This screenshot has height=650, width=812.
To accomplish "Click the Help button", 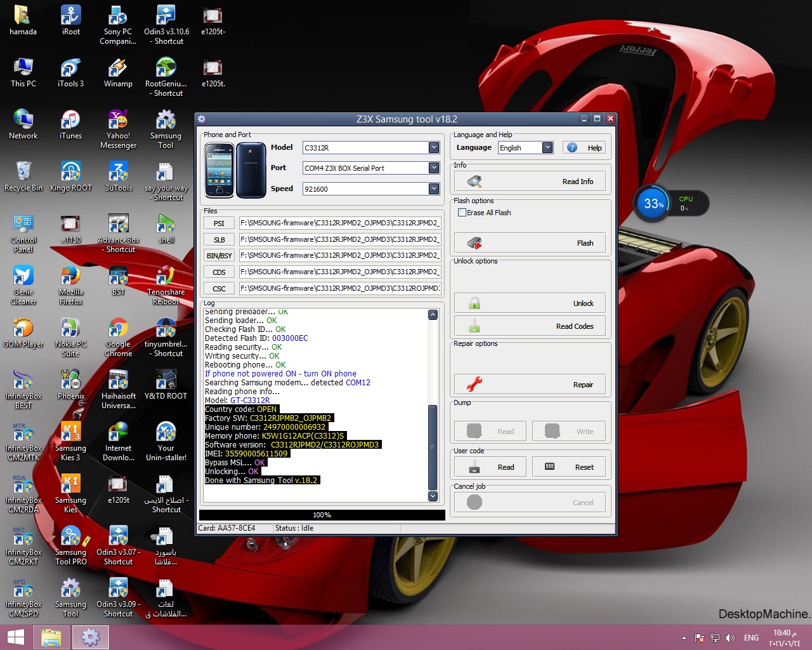I will [585, 147].
